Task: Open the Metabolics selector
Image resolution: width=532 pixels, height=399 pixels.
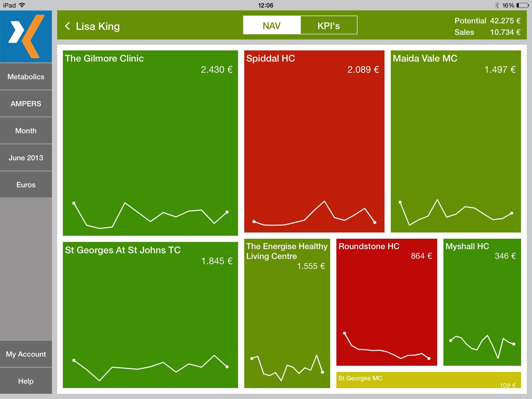Action: pos(26,77)
